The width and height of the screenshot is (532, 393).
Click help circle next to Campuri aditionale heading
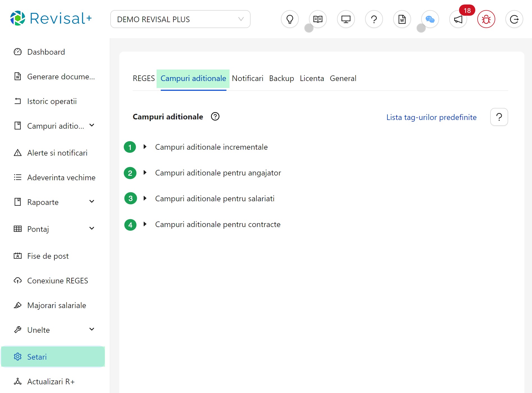[215, 116]
